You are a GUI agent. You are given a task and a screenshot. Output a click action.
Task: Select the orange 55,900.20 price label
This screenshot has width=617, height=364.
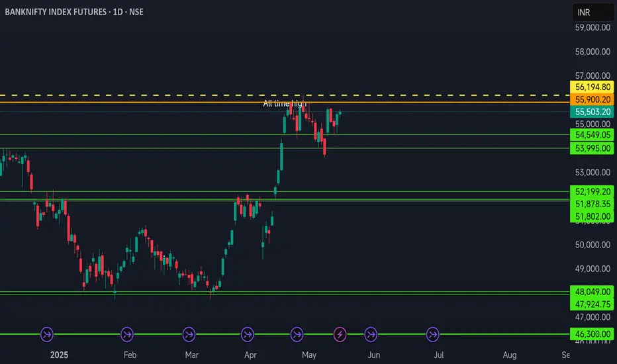[592, 99]
